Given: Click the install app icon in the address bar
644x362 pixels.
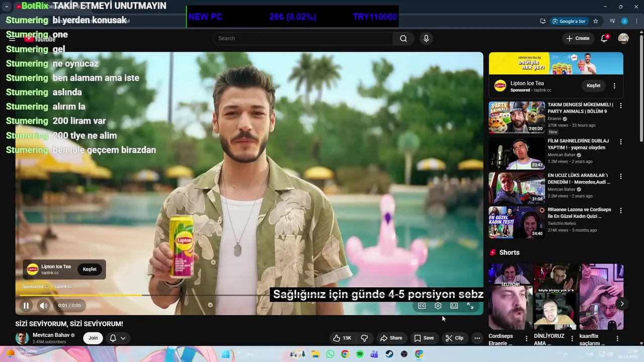Looking at the screenshot, I should (x=543, y=21).
